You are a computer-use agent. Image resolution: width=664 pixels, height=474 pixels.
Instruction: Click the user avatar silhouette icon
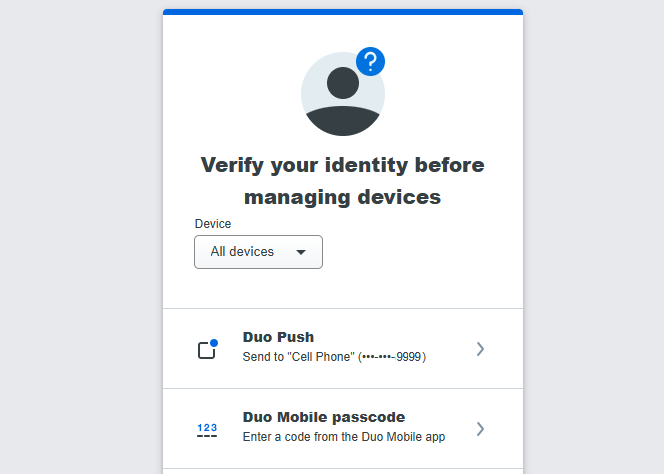click(342, 95)
